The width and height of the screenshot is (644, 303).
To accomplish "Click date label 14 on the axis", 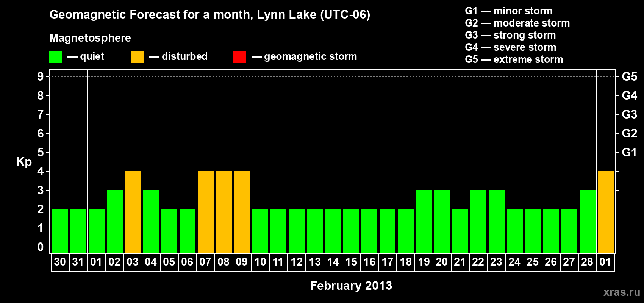I will [x=333, y=262].
